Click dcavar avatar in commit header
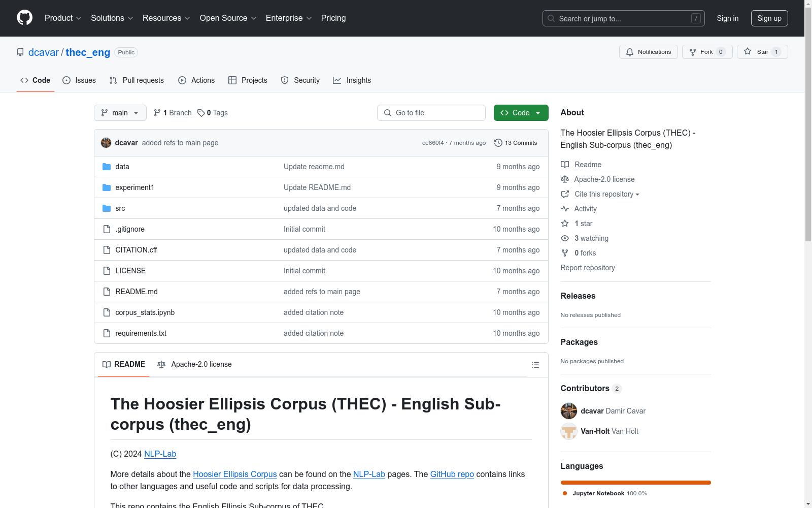 point(106,143)
